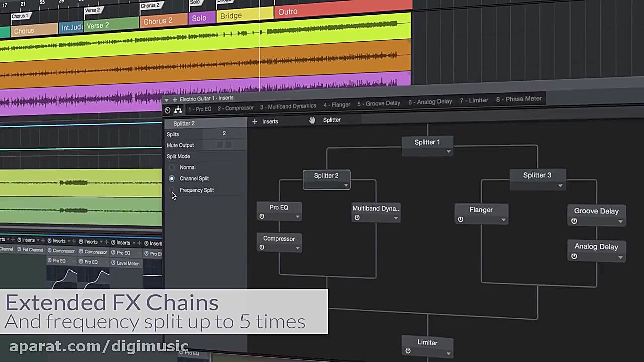The width and height of the screenshot is (644, 362).
Task: Expand the Splitter 3 dropdown arrow
Action: (560, 185)
